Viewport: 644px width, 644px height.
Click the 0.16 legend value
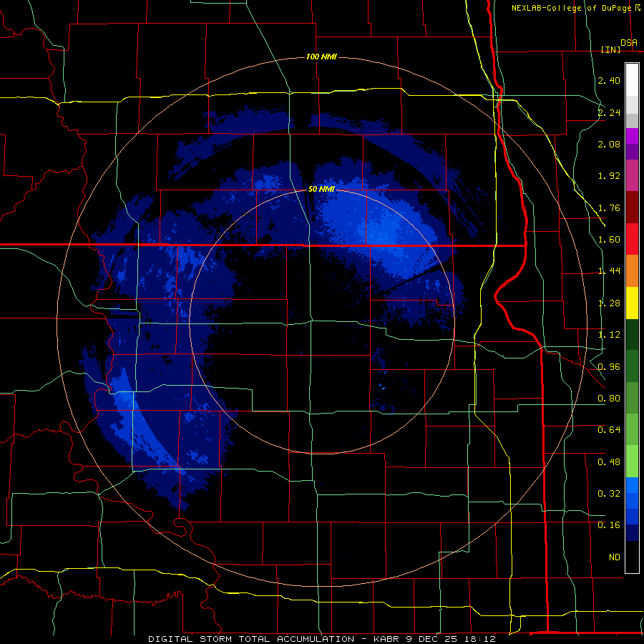(x=609, y=525)
